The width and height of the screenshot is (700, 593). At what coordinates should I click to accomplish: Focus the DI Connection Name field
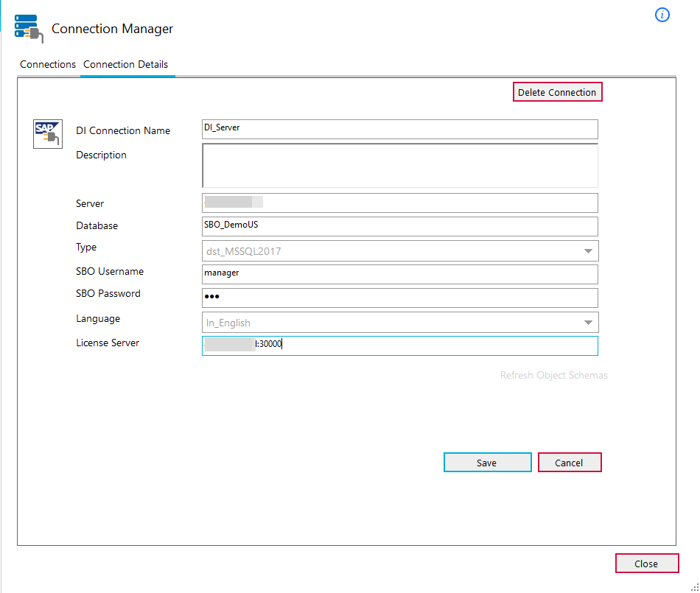pos(400,130)
